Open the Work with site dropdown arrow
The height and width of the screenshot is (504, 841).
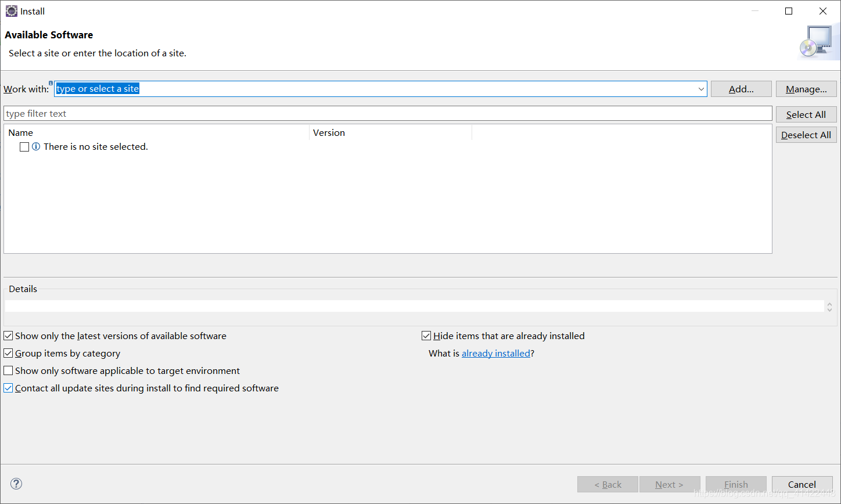point(701,89)
